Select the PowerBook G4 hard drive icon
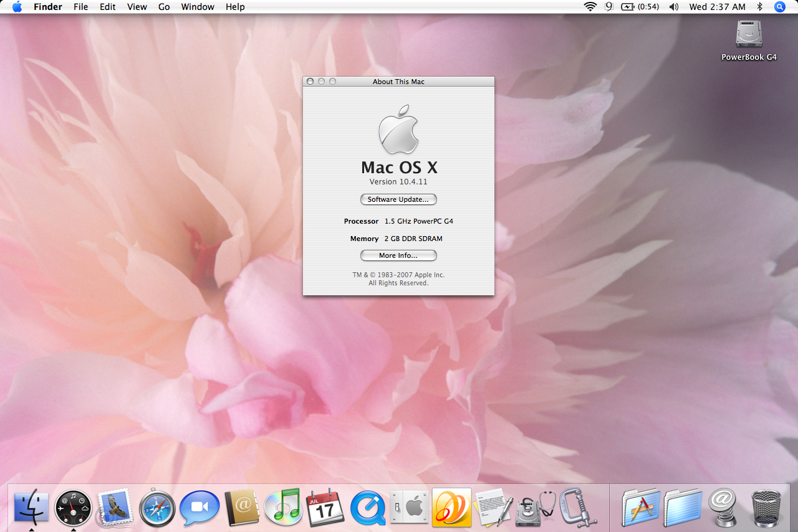 coord(749,34)
